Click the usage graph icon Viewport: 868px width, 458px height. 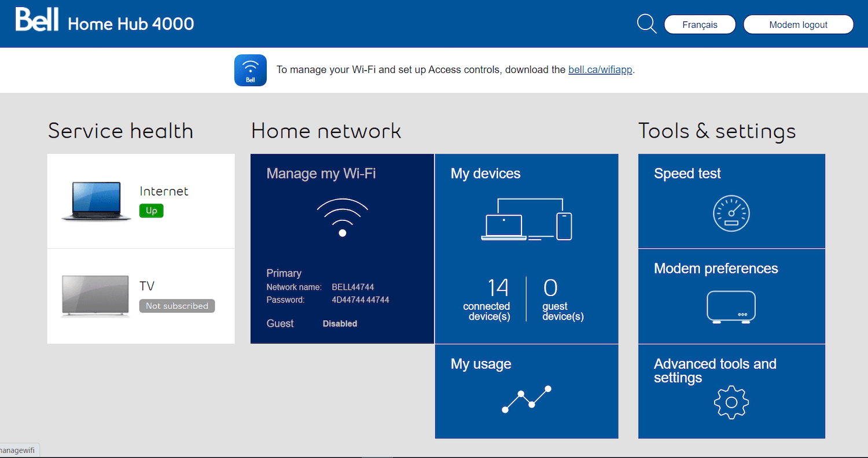pos(527,399)
